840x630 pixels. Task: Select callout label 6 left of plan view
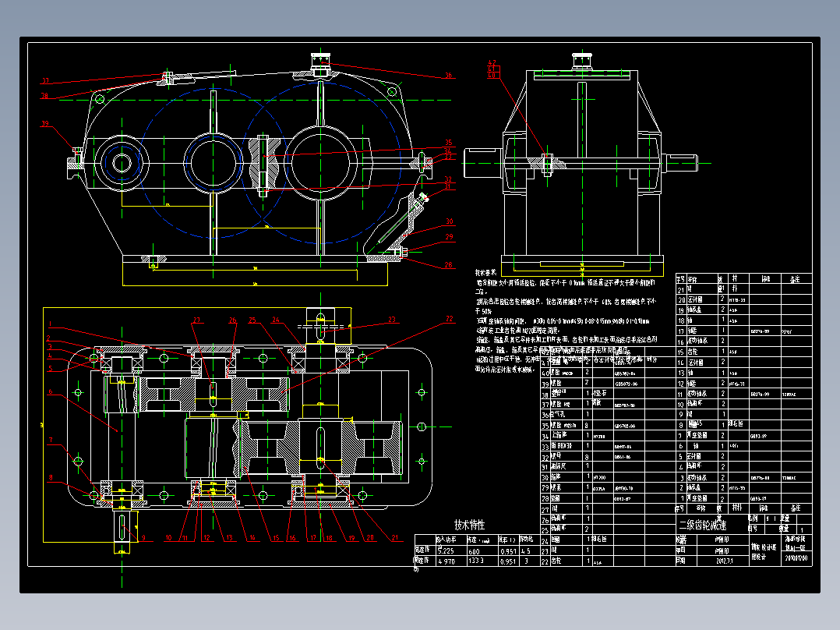coord(51,391)
